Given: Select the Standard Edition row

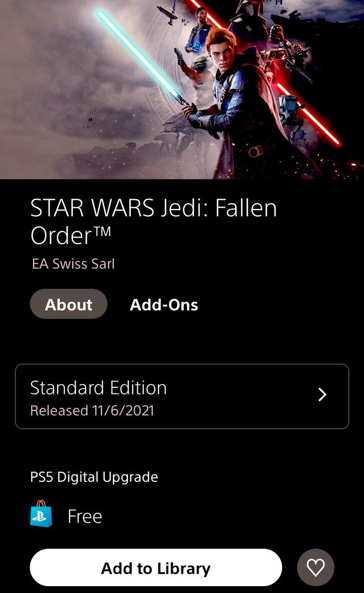Looking at the screenshot, I should [182, 396].
